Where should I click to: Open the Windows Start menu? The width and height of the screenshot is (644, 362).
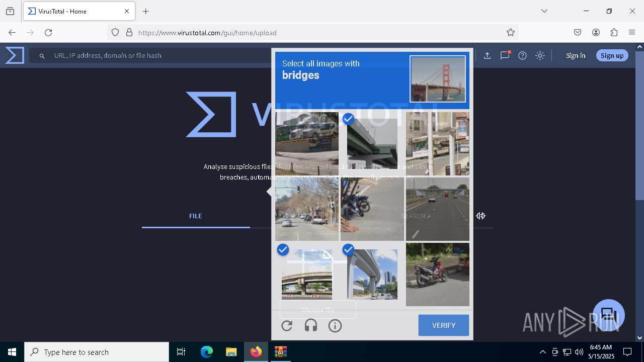[x=12, y=352]
